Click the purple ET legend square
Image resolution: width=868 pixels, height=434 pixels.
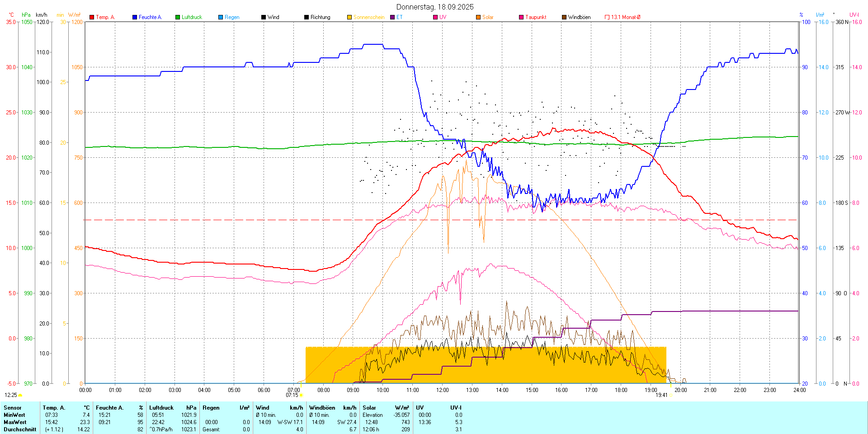coord(392,17)
